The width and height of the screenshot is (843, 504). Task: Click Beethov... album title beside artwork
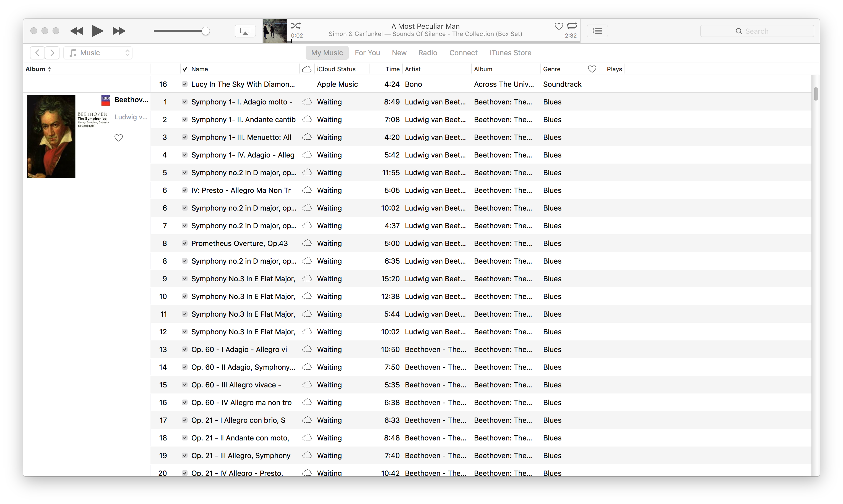pos(131,99)
